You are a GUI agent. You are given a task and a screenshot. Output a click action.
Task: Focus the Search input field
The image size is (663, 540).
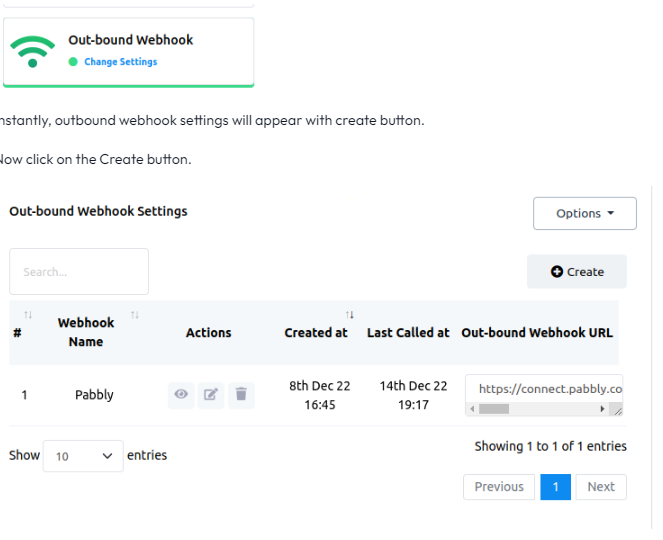[x=79, y=271]
